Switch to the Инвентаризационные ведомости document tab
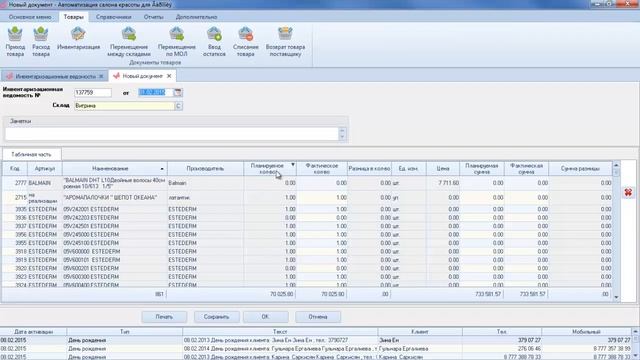This screenshot has height=360, width=640. (55, 76)
